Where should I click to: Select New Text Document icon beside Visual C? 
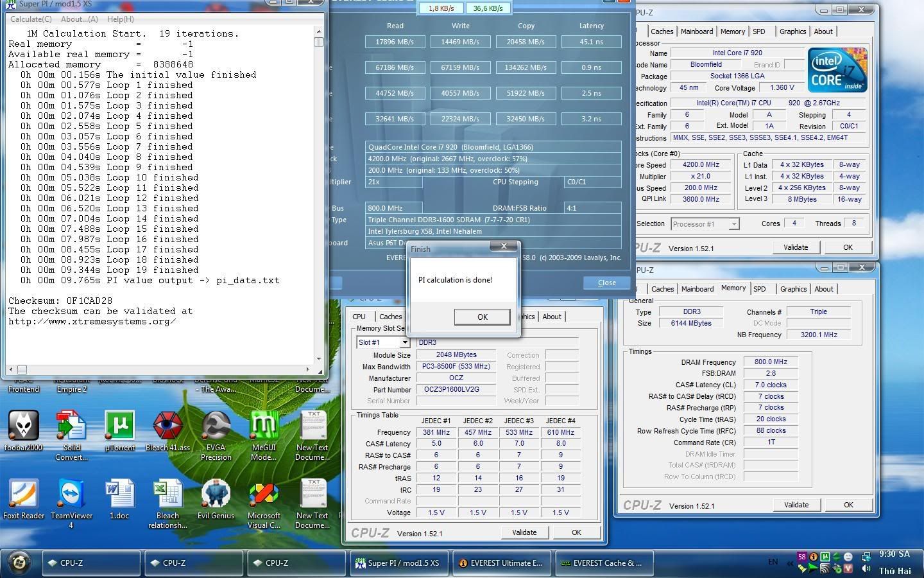click(312, 504)
